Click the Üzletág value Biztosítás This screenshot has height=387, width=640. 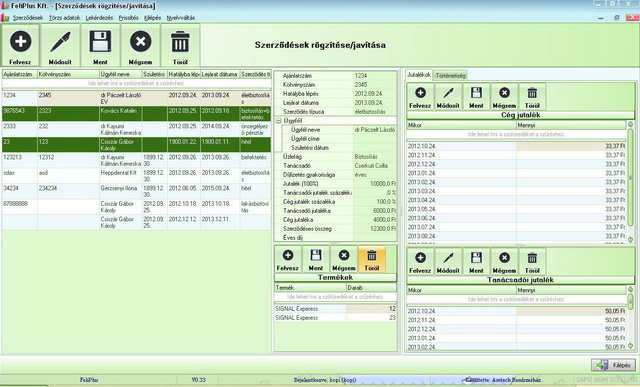click(374, 157)
